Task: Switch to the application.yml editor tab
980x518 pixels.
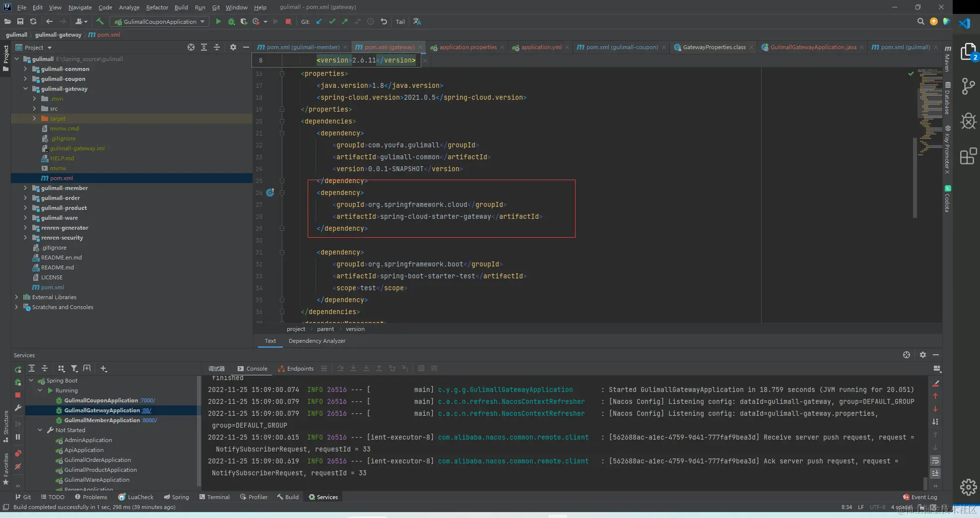Action: 541,47
